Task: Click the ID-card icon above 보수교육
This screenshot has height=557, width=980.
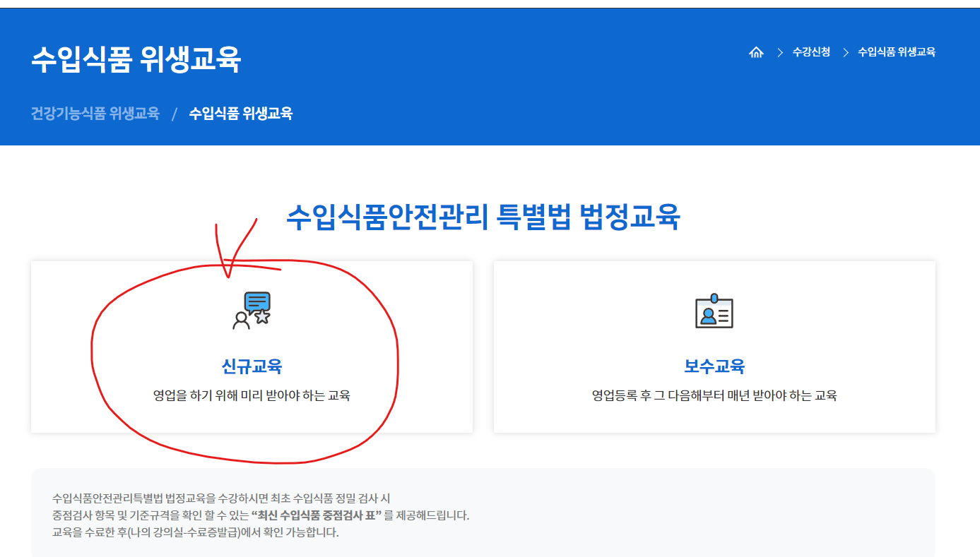Action: [714, 311]
